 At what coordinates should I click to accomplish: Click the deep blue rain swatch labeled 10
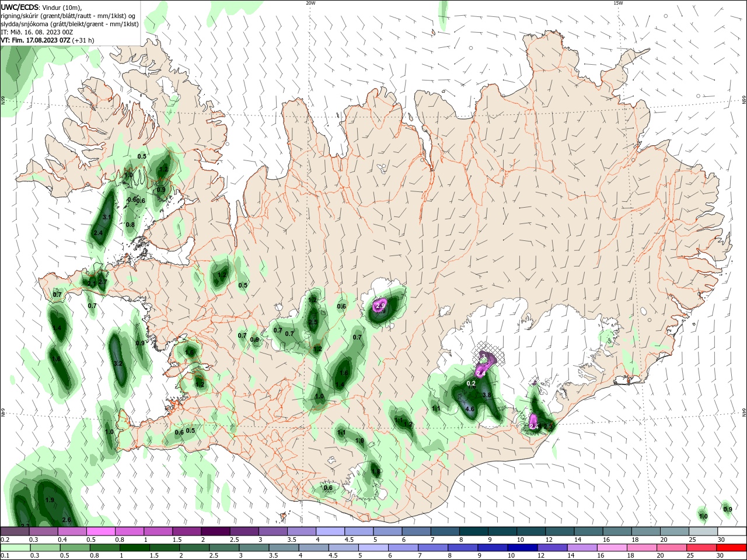522,548
